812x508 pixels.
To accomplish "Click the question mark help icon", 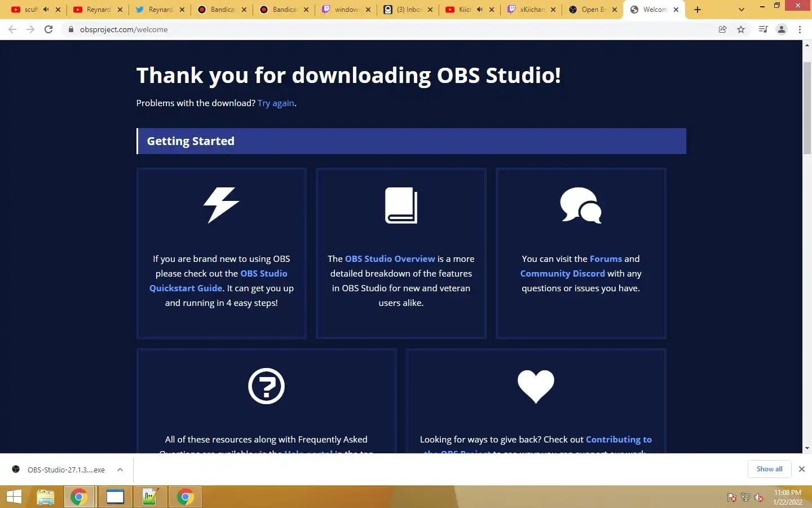I will tap(266, 386).
